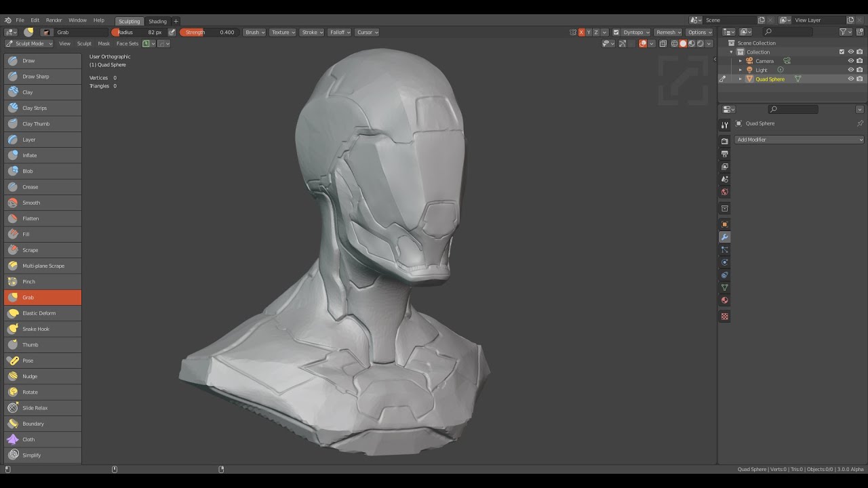Uncheck the Dyntopo checkbox

tap(616, 32)
